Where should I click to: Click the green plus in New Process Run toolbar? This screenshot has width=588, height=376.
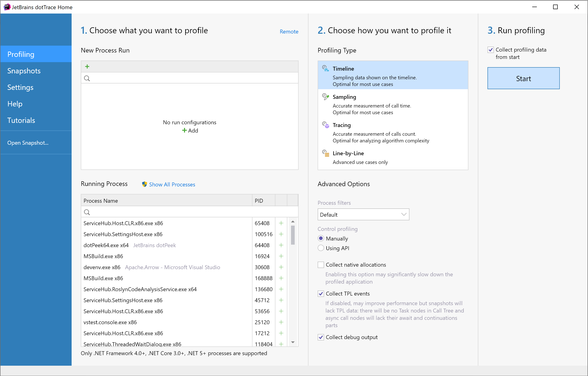tap(87, 66)
